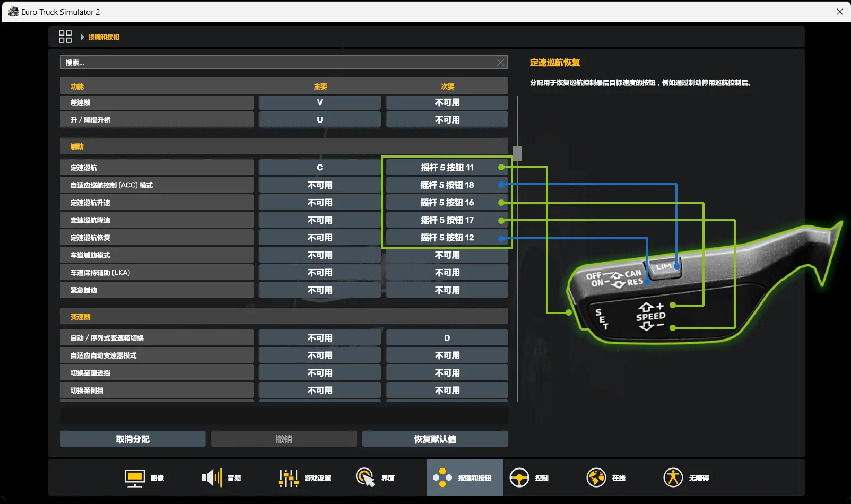Click the 恢复默认值 restore defaults button
The image size is (851, 504).
point(435,439)
